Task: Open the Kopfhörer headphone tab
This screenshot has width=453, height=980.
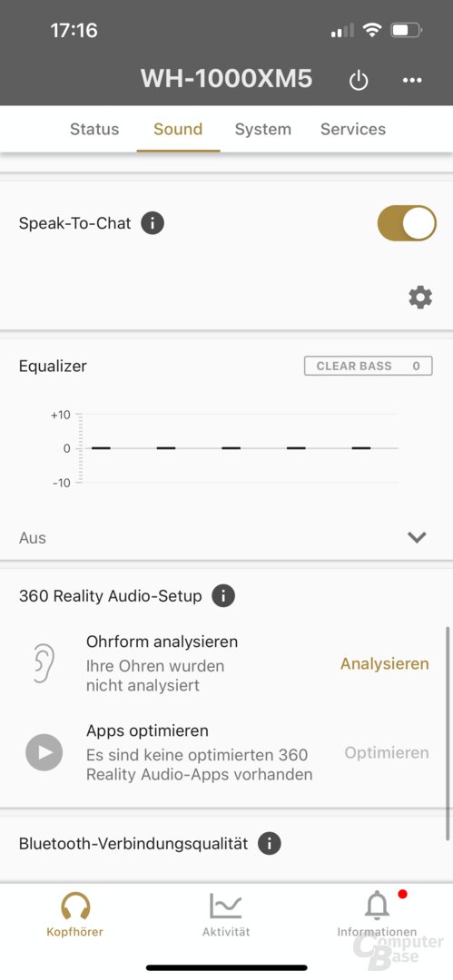Action: (x=75, y=914)
